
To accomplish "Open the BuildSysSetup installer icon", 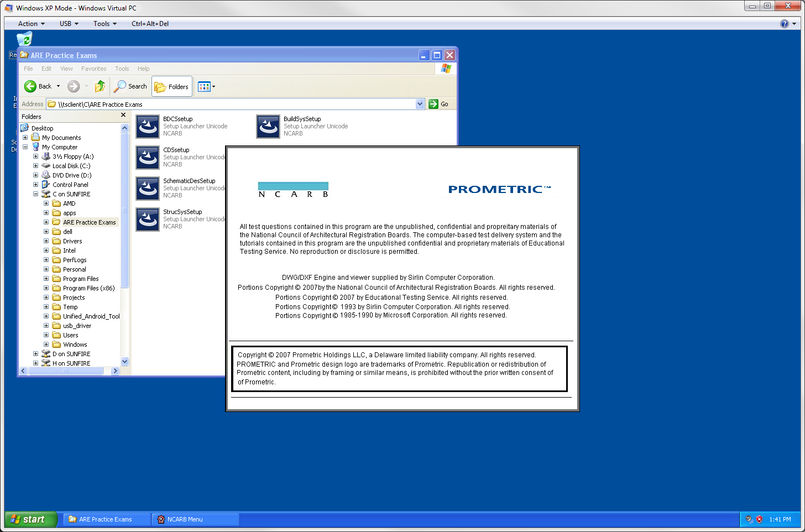I will coord(268,127).
